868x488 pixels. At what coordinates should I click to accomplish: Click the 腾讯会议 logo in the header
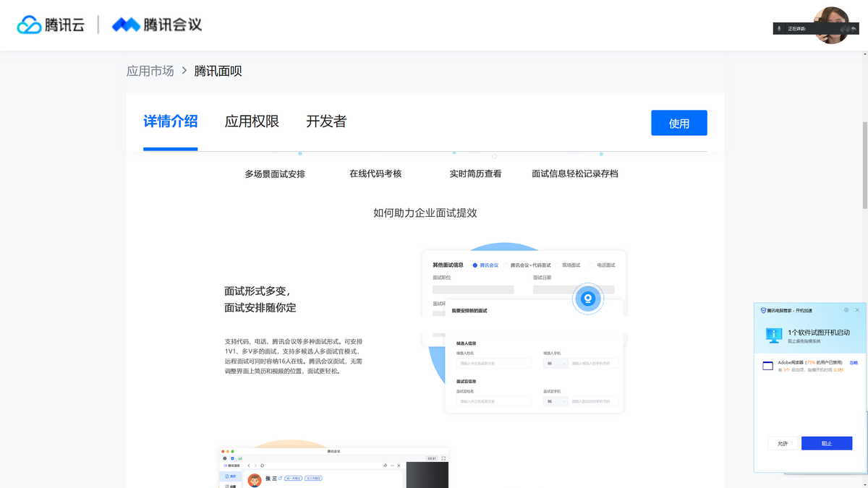click(156, 24)
